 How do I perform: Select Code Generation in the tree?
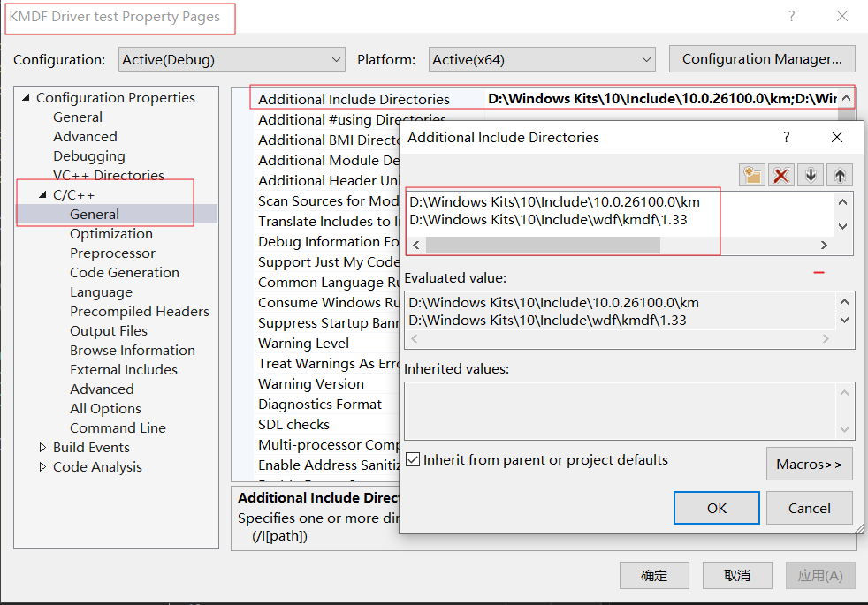(125, 273)
